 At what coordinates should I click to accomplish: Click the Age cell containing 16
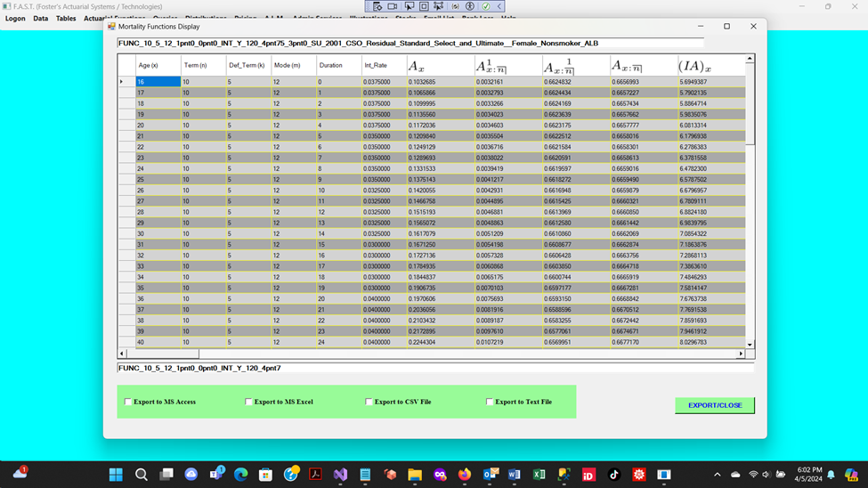(157, 82)
